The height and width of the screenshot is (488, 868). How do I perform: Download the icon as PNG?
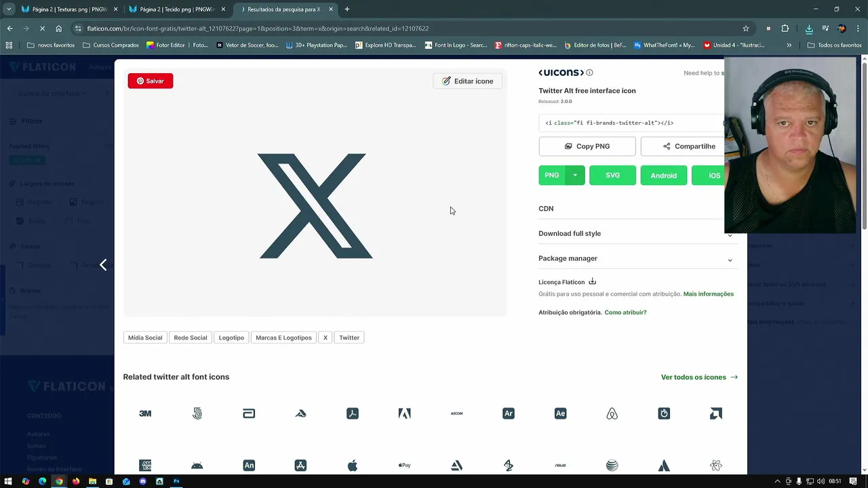[552, 176]
